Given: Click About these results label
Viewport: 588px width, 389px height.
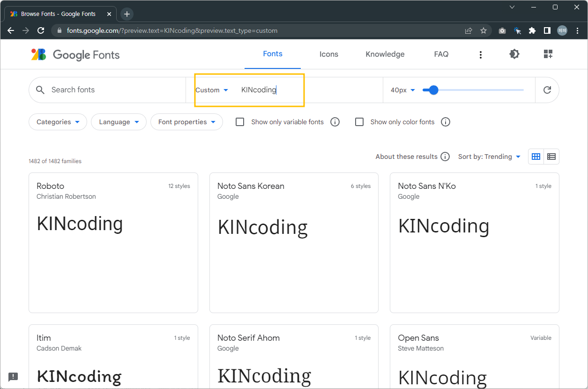Looking at the screenshot, I should click(406, 157).
